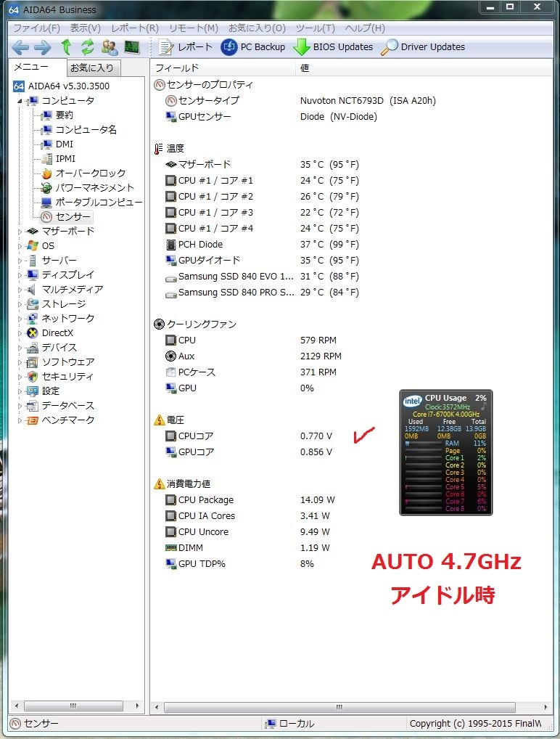Click CPU Usage gadget Intel logo
Screen dimensions: 560x739
[x=412, y=401]
